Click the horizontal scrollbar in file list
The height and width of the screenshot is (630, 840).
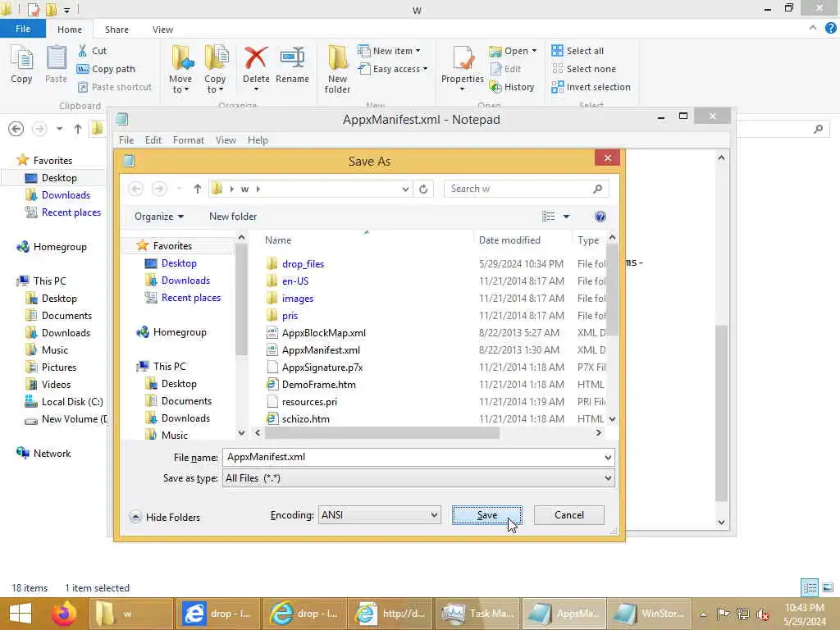pos(382,433)
